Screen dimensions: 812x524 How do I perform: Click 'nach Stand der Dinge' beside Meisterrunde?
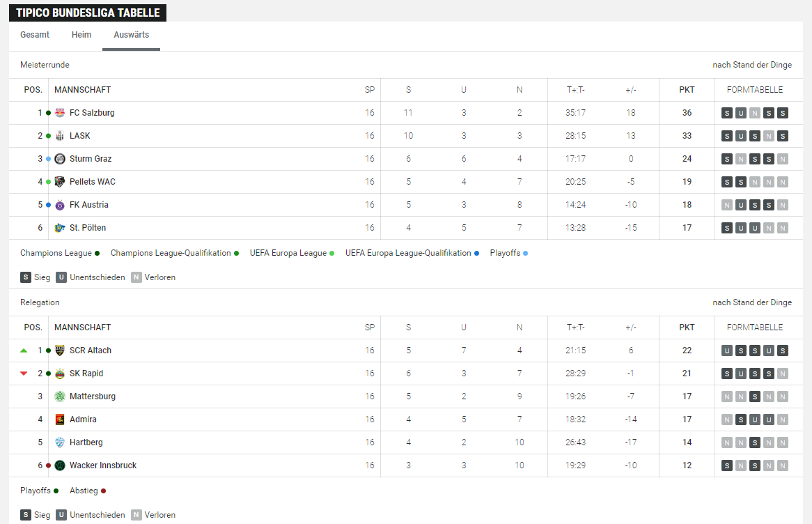click(752, 65)
